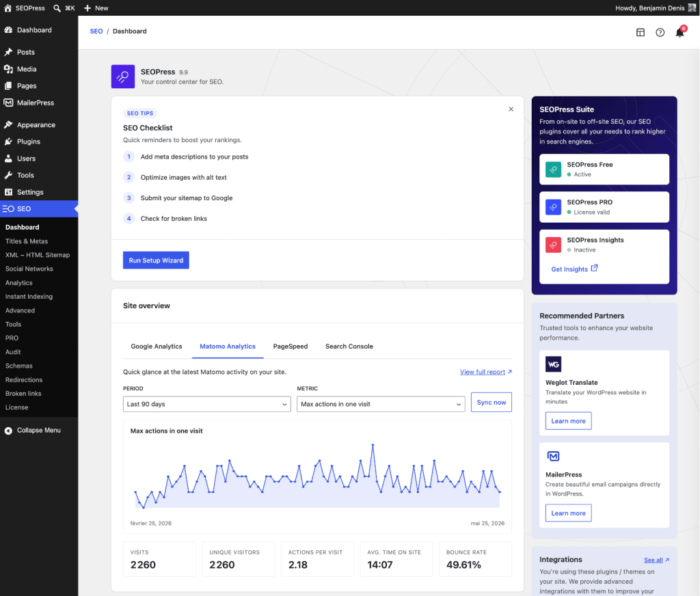
Task: Click the SEOPress logo icon in header
Action: tap(123, 77)
